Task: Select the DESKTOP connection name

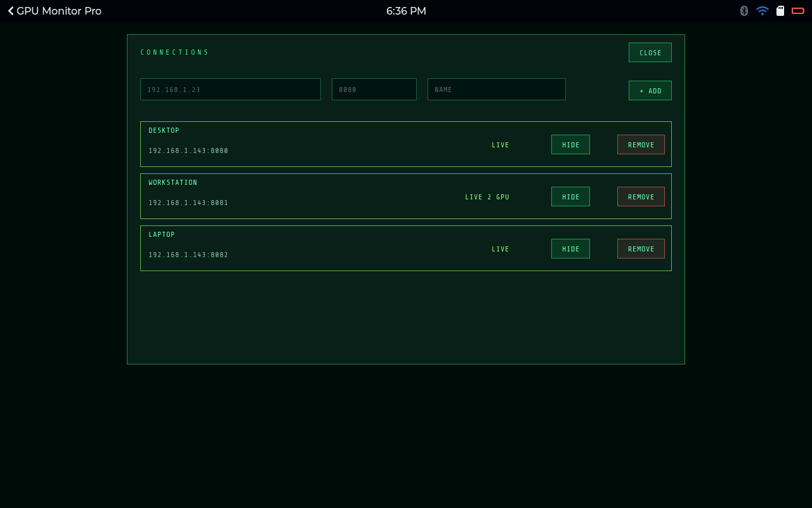Action: (x=164, y=131)
